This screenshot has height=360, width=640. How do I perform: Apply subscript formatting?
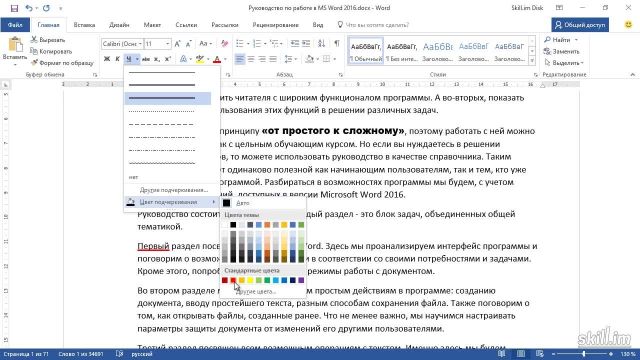click(157, 59)
